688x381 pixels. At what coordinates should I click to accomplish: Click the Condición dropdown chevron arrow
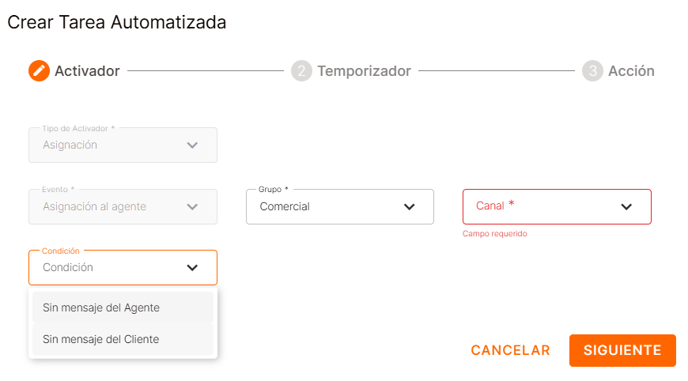(192, 268)
